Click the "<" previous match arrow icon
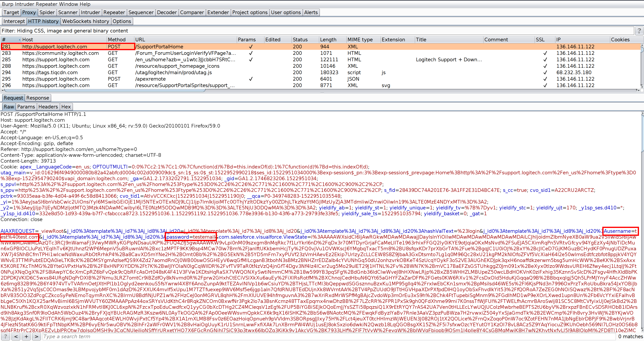This screenshot has width=644, height=341. click(16, 337)
